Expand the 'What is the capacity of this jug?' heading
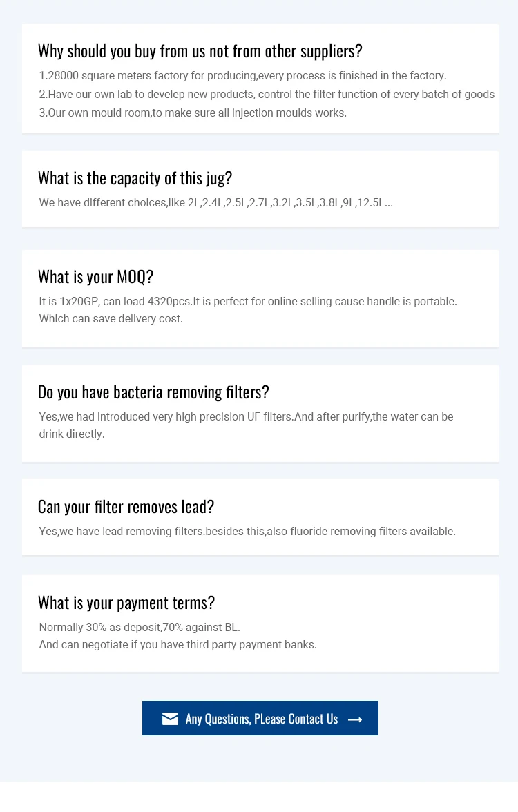This screenshot has width=518, height=812. pos(135,177)
